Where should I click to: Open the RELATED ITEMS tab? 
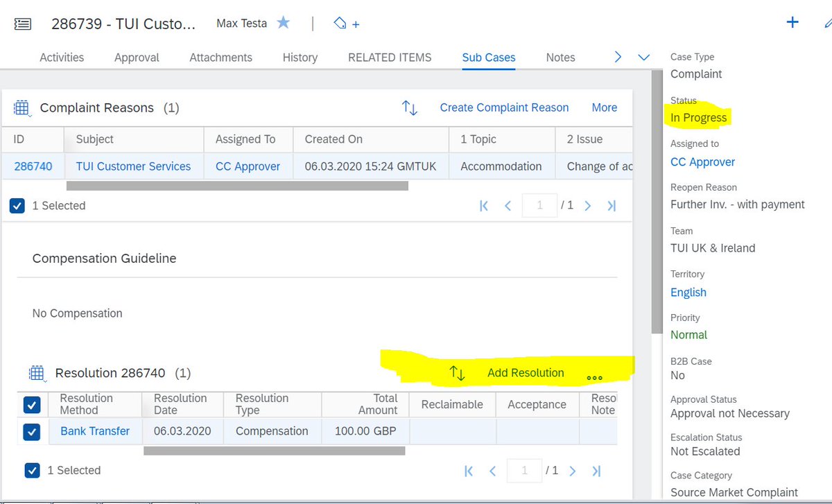coord(390,58)
